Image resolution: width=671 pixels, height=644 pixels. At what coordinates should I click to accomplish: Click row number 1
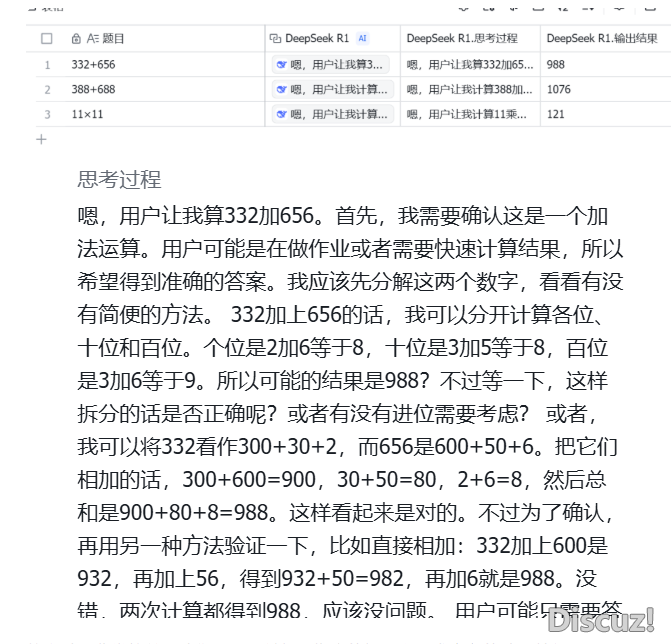[48, 65]
